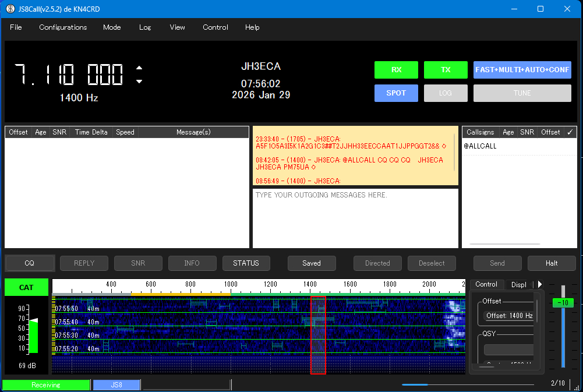The width and height of the screenshot is (583, 392).
Task: Switch to the Displ tab
Action: tap(518, 284)
